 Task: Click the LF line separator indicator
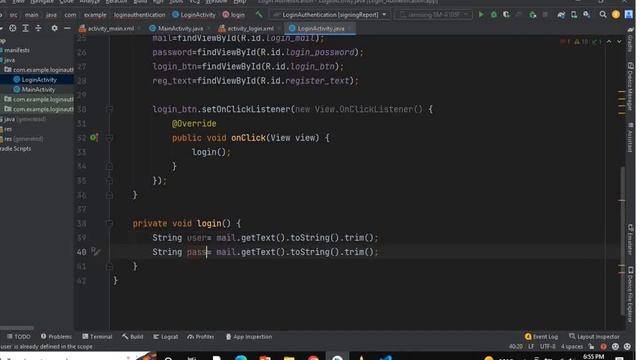tap(531, 347)
